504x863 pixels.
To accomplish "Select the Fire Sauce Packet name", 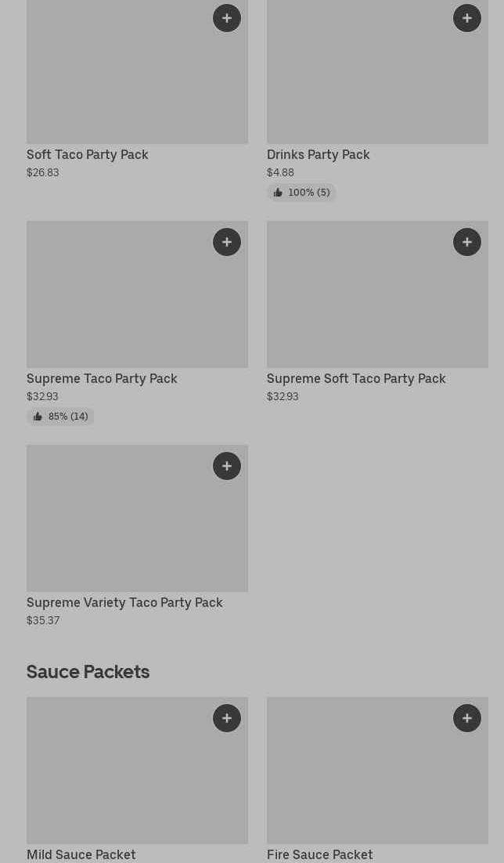I will tap(319, 854).
